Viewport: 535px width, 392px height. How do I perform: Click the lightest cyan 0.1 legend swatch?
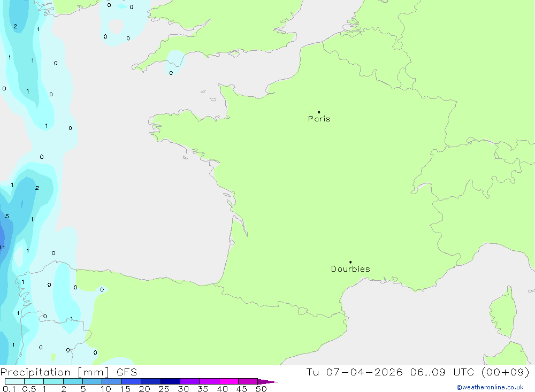pyautogui.click(x=14, y=381)
